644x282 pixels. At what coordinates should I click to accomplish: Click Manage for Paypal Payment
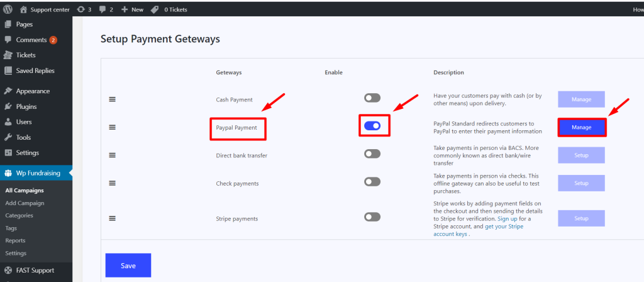[x=581, y=127]
